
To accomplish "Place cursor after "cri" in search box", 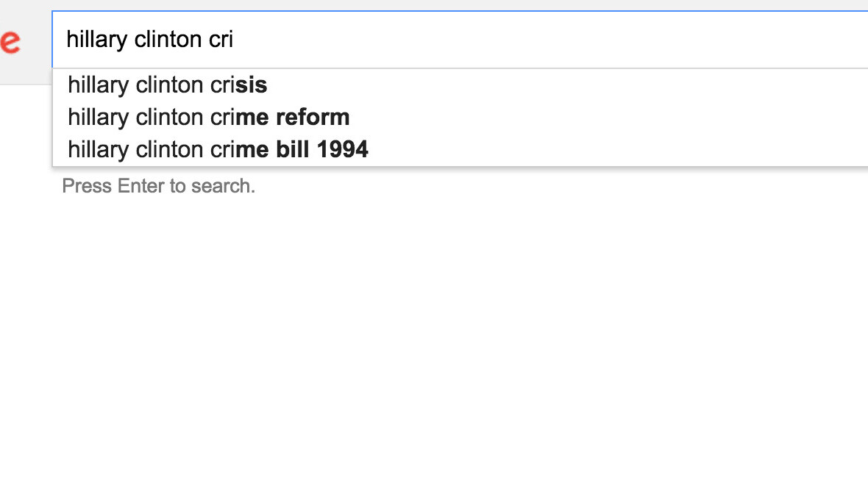I will (x=234, y=40).
